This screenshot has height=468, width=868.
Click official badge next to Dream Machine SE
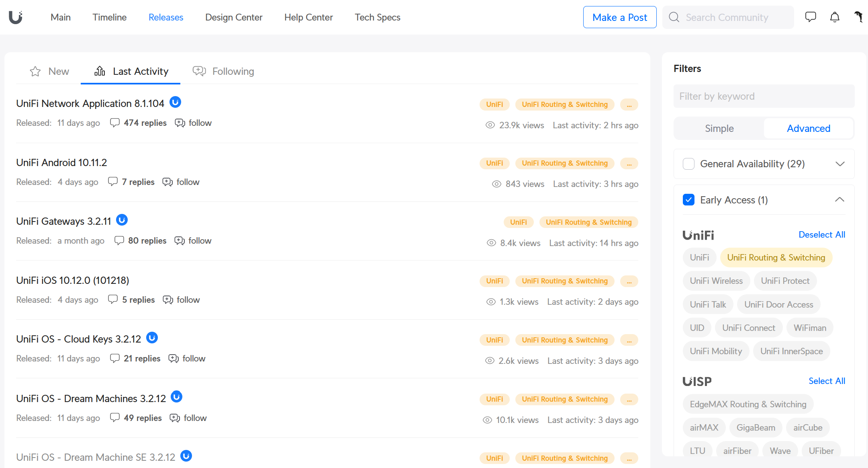[186, 456]
